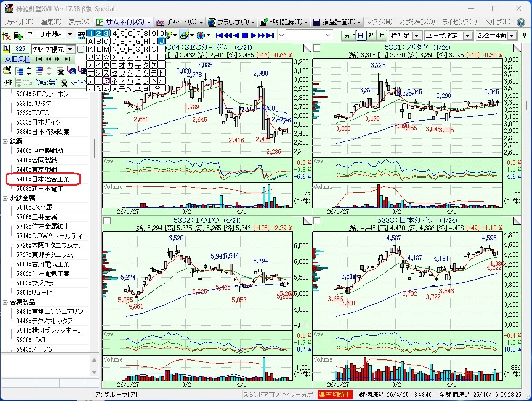Switch to monthly 月 timeframe button
The width and height of the screenshot is (532, 401).
pos(382,35)
